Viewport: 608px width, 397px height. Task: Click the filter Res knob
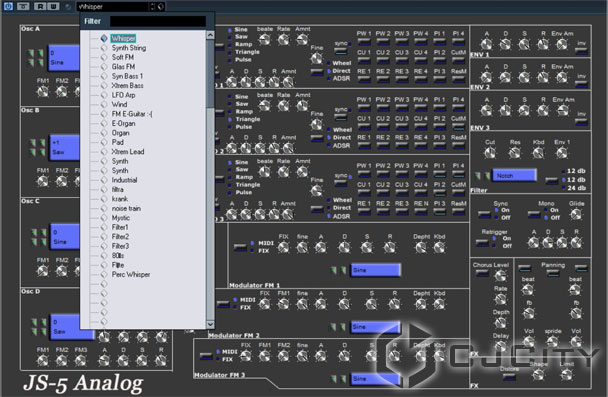tap(515, 153)
